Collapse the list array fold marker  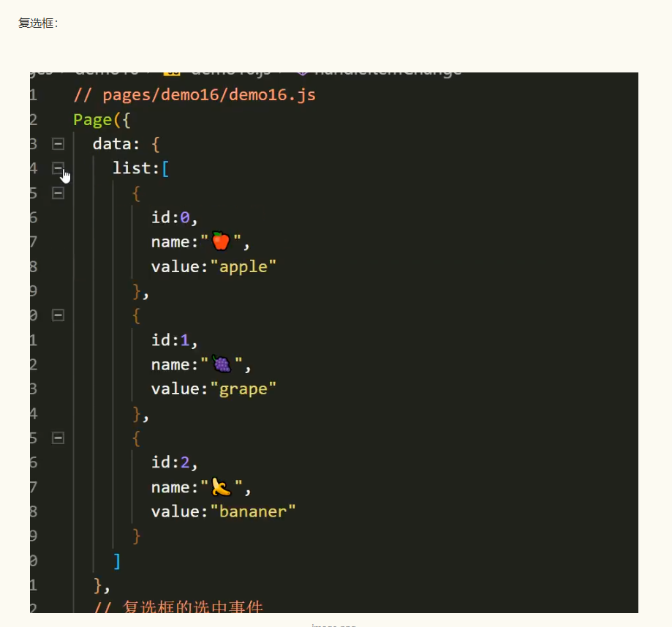point(58,168)
